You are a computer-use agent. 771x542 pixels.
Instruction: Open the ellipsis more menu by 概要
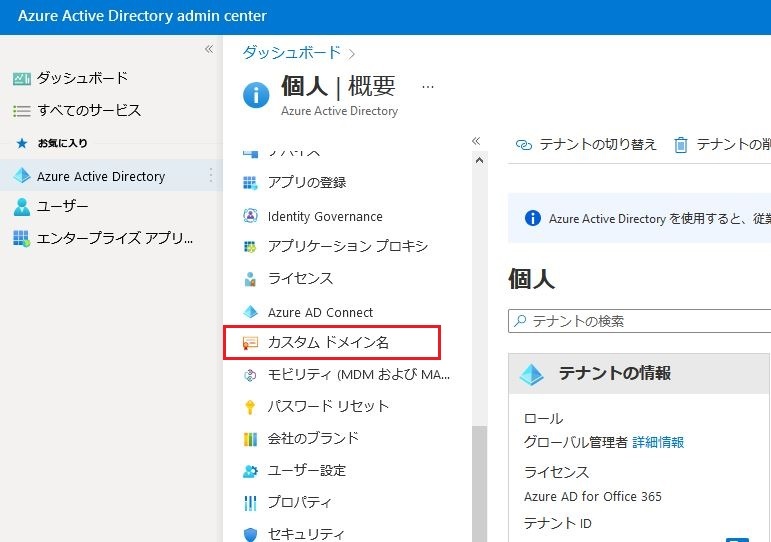[428, 88]
